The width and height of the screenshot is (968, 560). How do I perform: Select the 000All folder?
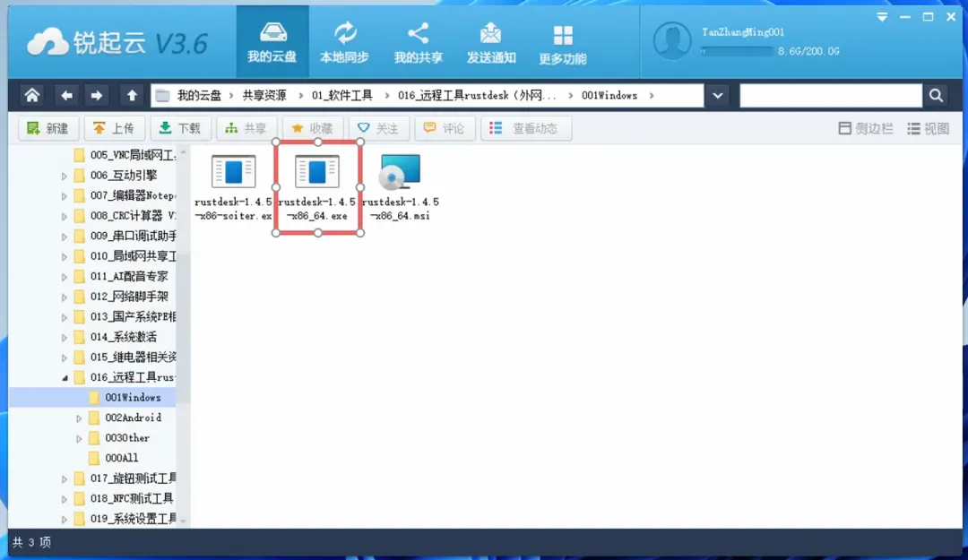pos(114,458)
